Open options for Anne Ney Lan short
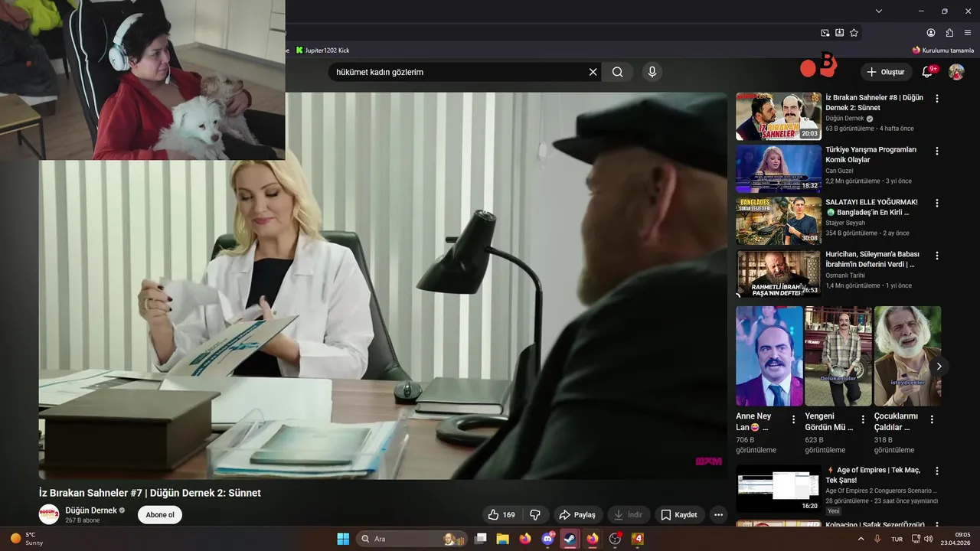 click(794, 419)
